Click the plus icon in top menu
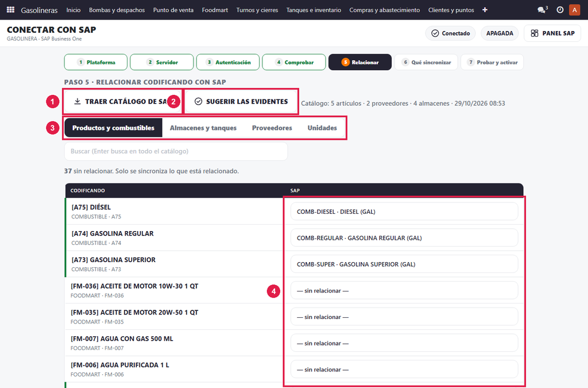 coord(485,10)
